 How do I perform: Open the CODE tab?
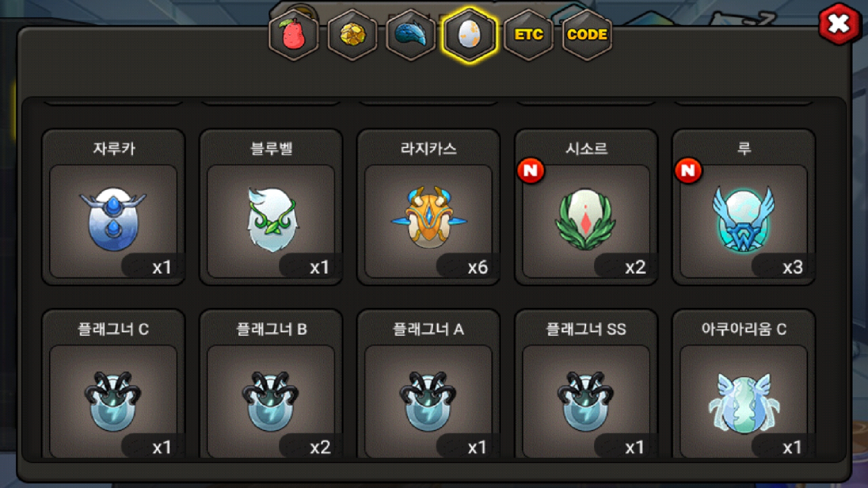click(587, 34)
